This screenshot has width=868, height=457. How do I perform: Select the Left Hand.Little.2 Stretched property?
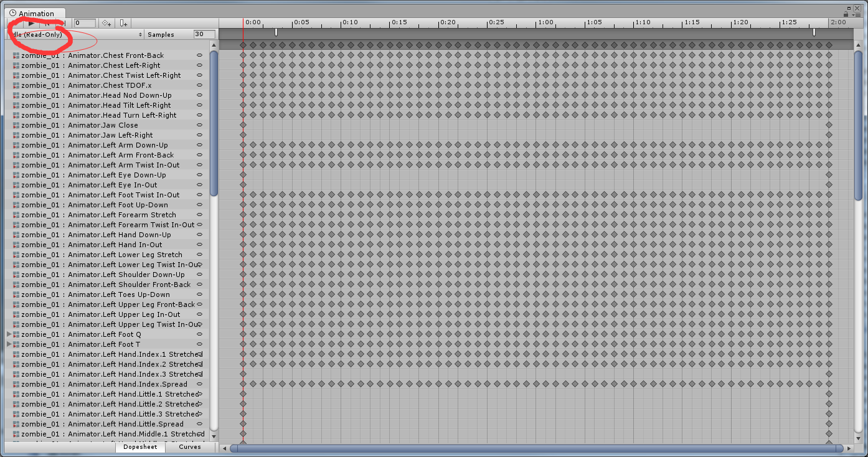109,404
